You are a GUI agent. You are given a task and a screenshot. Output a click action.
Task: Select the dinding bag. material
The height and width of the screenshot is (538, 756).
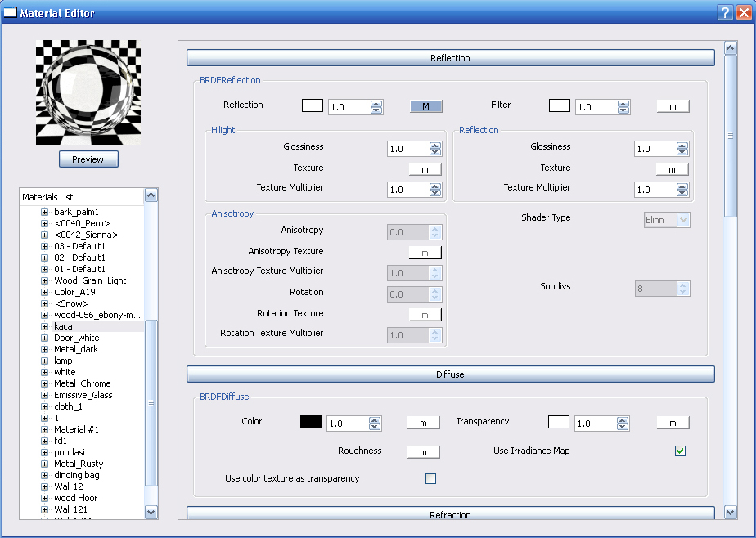click(78, 475)
